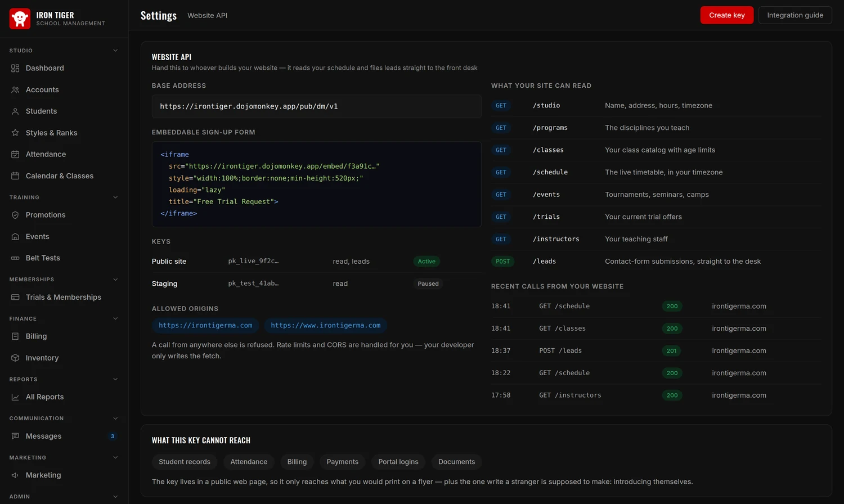Click the Attendance chip under cannot reach
The width and height of the screenshot is (844, 504).
pyautogui.click(x=249, y=462)
